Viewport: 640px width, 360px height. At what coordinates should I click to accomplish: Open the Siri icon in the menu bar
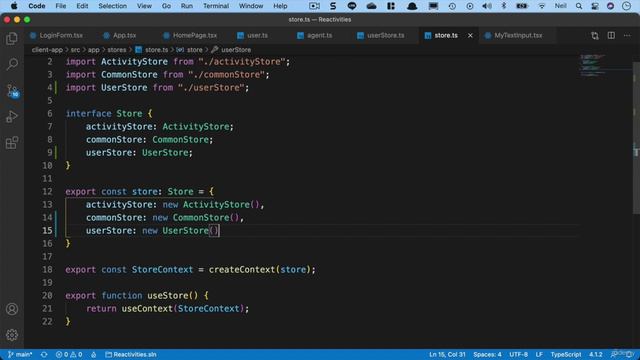pyautogui.click(x=610, y=6)
